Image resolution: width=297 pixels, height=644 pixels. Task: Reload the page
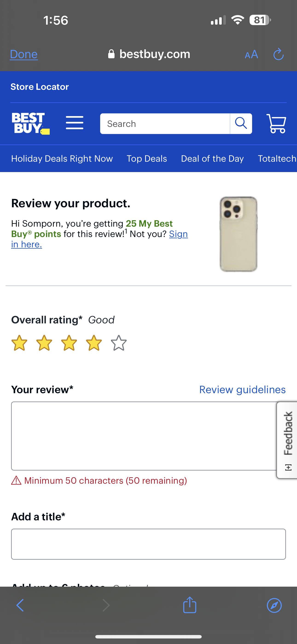pyautogui.click(x=278, y=54)
